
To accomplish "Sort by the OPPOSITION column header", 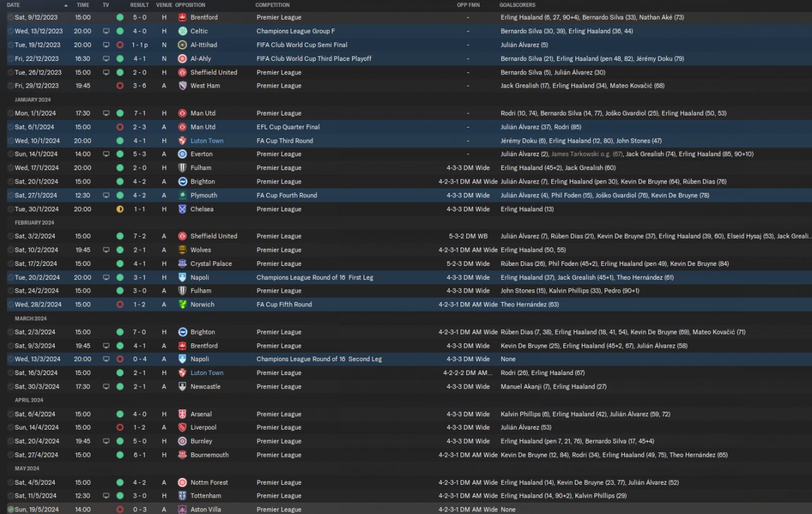I will coord(190,5).
